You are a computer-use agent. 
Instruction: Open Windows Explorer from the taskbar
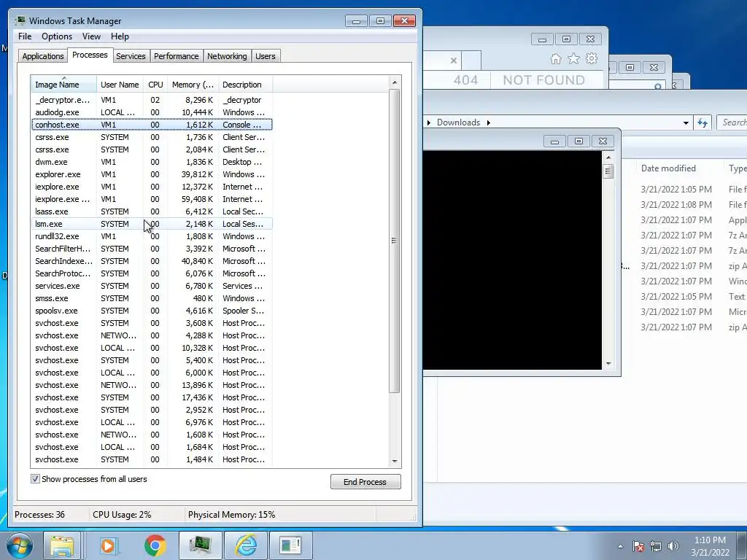[62, 545]
